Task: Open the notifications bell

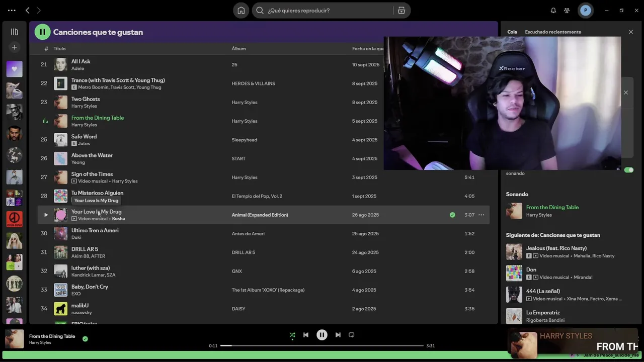Action: [553, 10]
